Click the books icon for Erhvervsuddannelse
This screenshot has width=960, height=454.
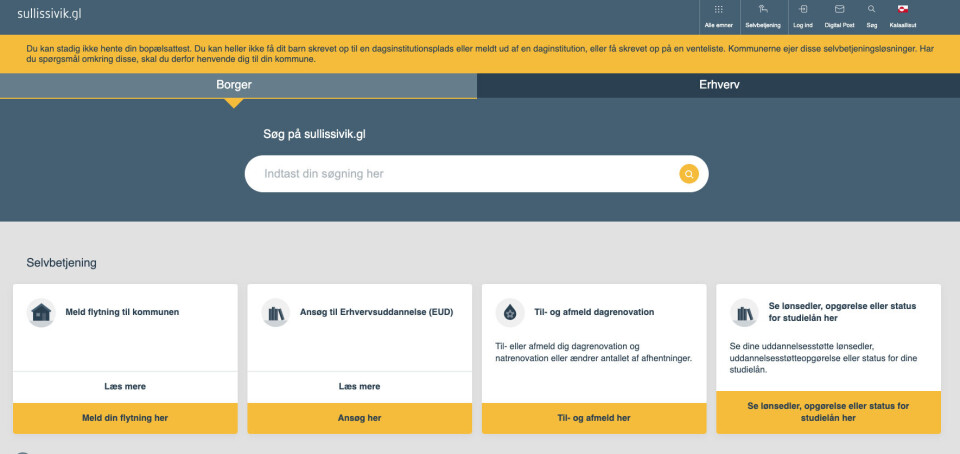click(275, 312)
